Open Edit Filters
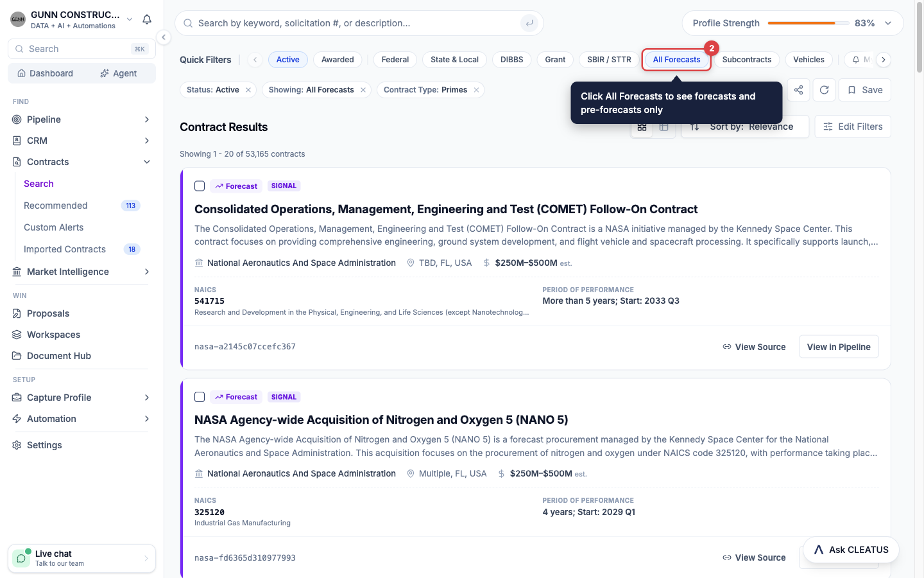The image size is (924, 578). pyautogui.click(x=853, y=127)
